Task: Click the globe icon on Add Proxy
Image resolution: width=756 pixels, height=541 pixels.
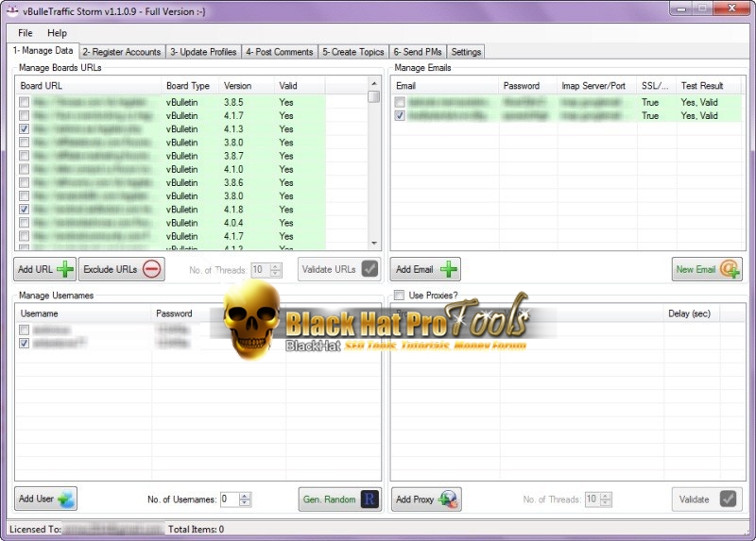Action: coord(448,499)
